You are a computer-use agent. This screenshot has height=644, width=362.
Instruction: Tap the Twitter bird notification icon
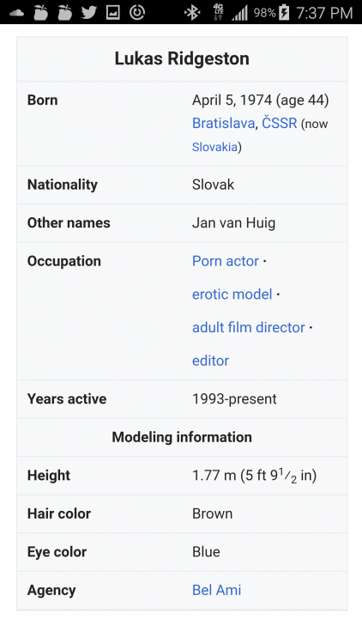88,12
